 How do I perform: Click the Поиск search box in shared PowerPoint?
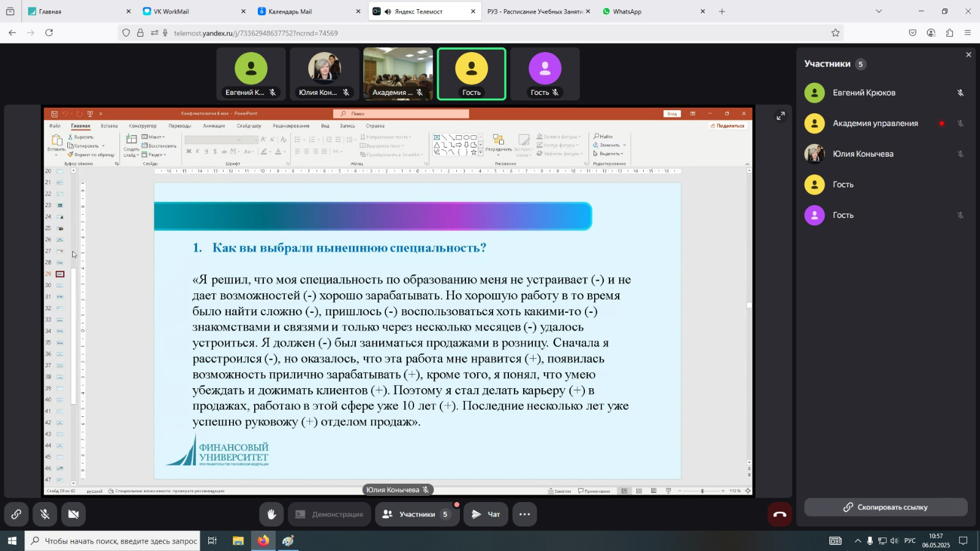pos(401,114)
